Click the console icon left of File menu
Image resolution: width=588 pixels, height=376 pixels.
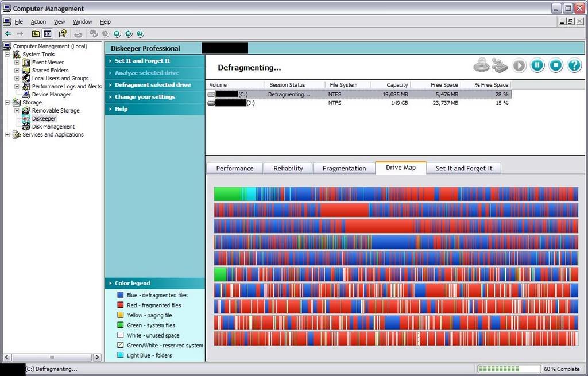pyautogui.click(x=7, y=21)
